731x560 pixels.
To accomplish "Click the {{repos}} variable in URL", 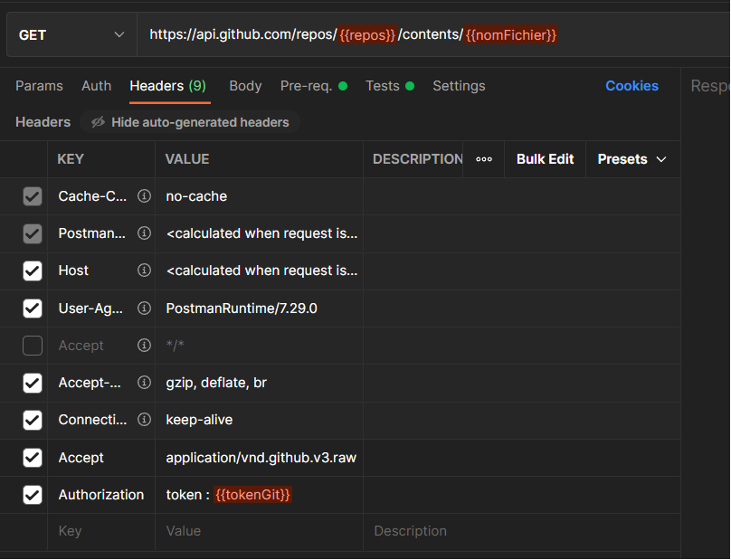I will tap(367, 35).
